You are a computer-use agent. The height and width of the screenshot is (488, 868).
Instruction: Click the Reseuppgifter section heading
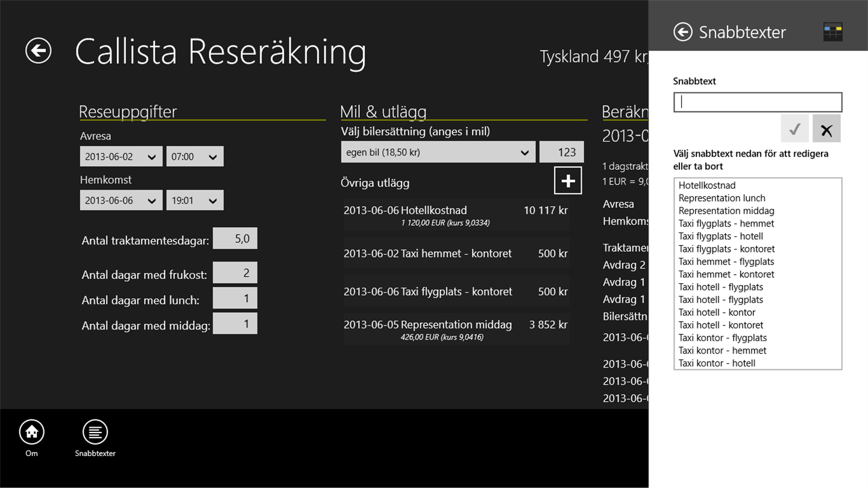pyautogui.click(x=128, y=111)
